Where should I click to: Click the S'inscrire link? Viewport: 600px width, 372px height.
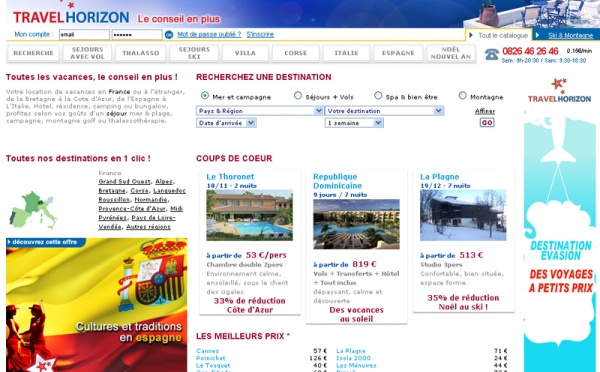coord(260,34)
